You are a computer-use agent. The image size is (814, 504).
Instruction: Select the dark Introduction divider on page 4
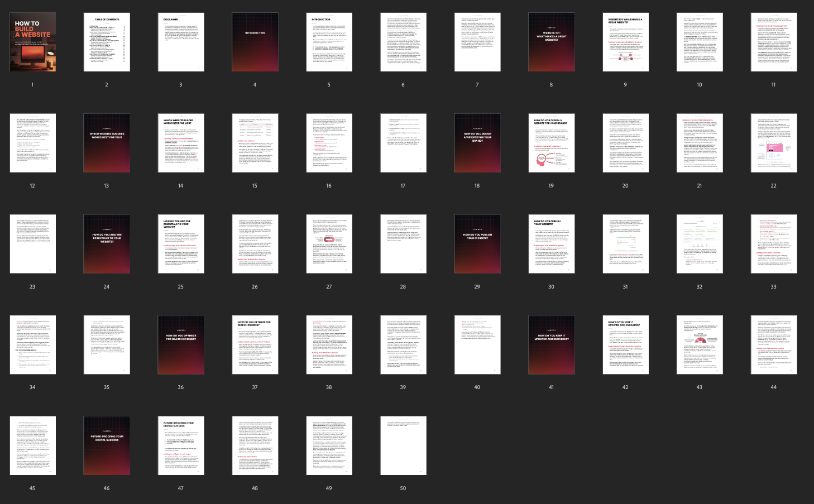pos(255,42)
